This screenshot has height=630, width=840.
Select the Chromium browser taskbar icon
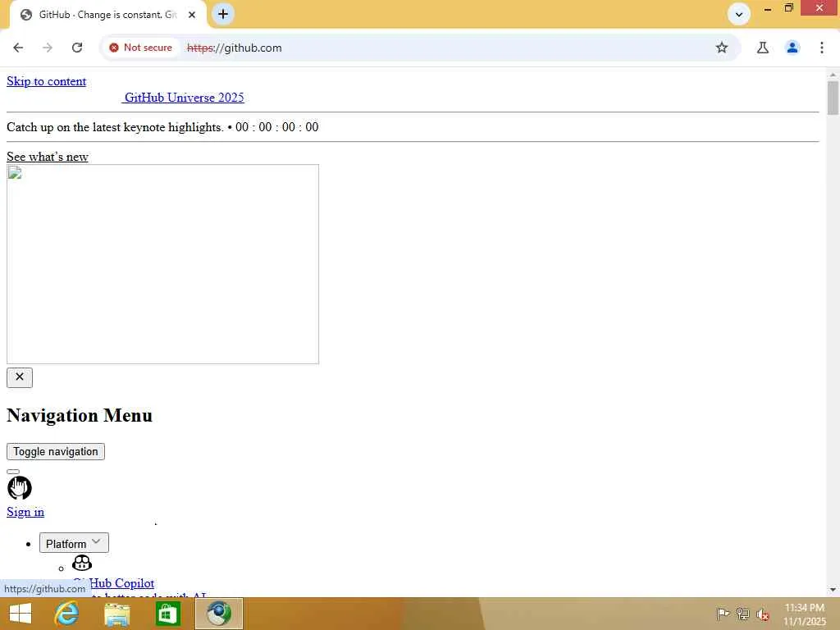[x=218, y=614]
